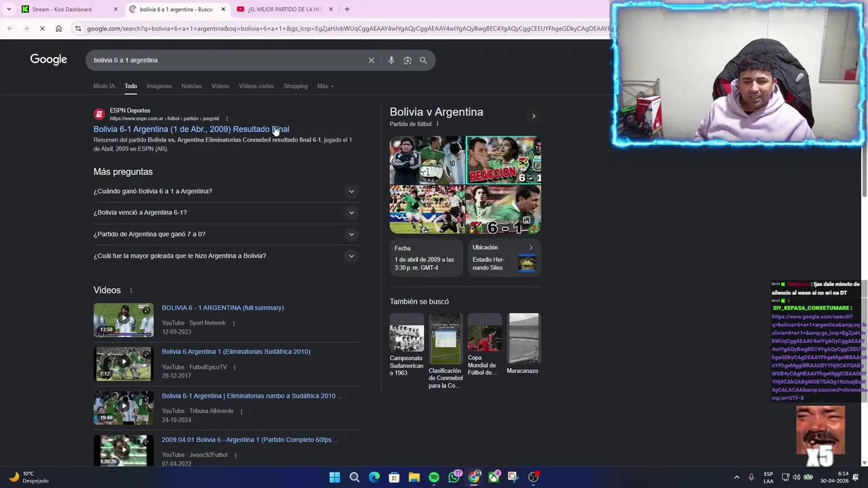Image resolution: width=868 pixels, height=488 pixels.
Task: Open options for Sport Network video
Action: [x=234, y=323]
